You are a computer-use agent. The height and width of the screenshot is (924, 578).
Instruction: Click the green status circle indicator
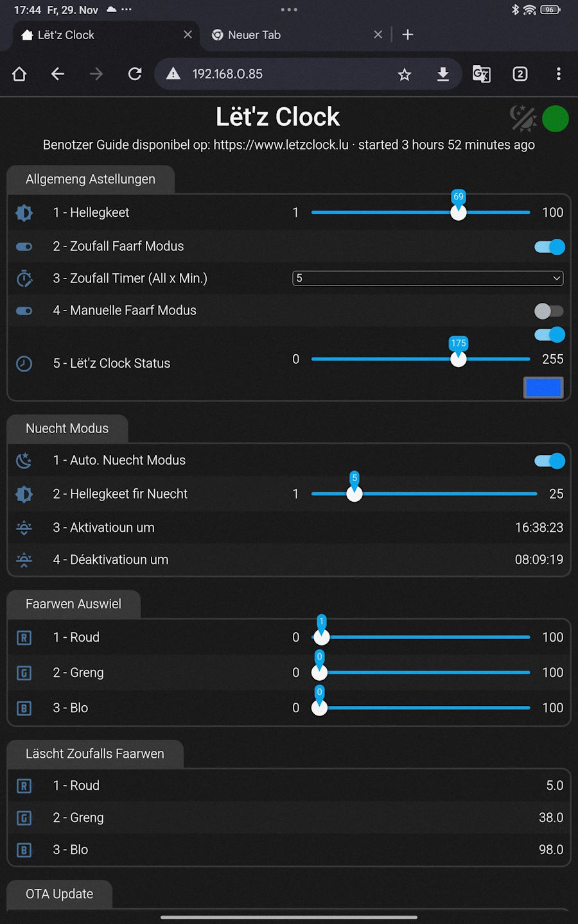555,119
